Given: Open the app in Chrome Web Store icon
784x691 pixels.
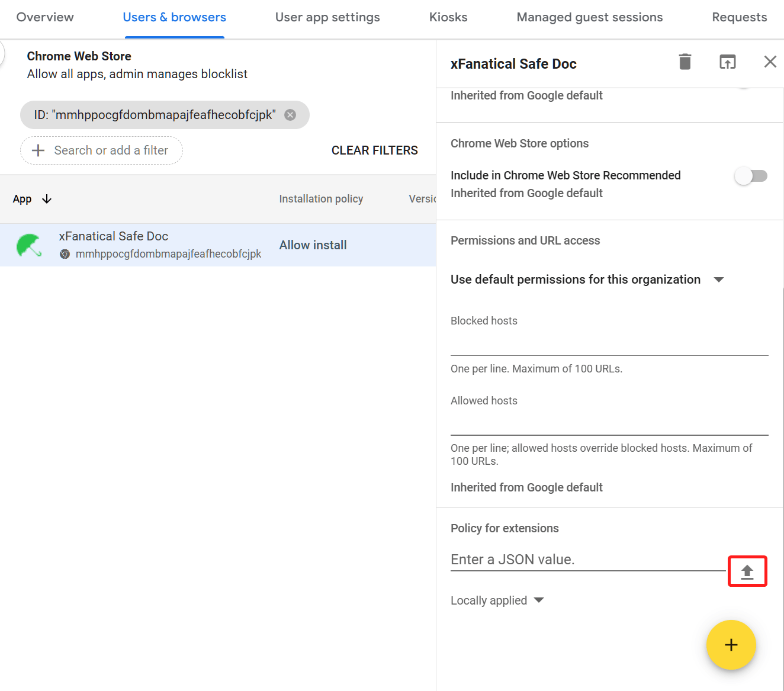Looking at the screenshot, I should (727, 62).
